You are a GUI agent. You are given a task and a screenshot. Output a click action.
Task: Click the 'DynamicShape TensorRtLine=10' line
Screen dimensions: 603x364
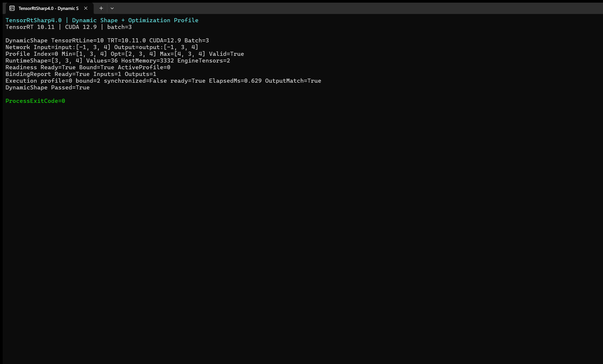107,40
